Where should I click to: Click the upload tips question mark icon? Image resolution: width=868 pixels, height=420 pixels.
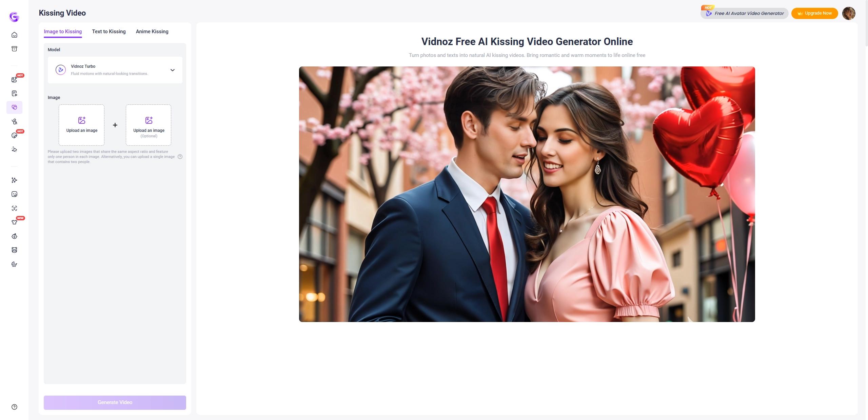pyautogui.click(x=180, y=157)
